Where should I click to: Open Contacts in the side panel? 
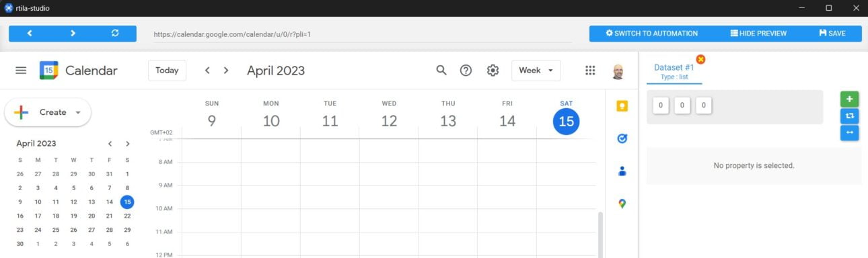[x=622, y=171]
